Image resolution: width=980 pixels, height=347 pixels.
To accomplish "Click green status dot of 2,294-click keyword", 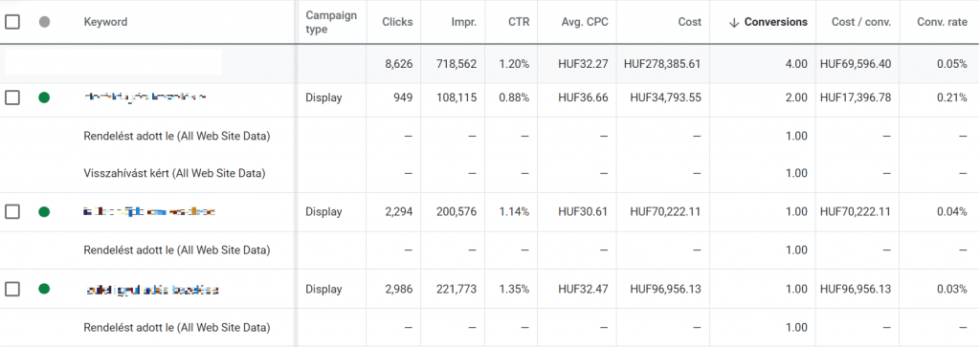I will click(44, 211).
